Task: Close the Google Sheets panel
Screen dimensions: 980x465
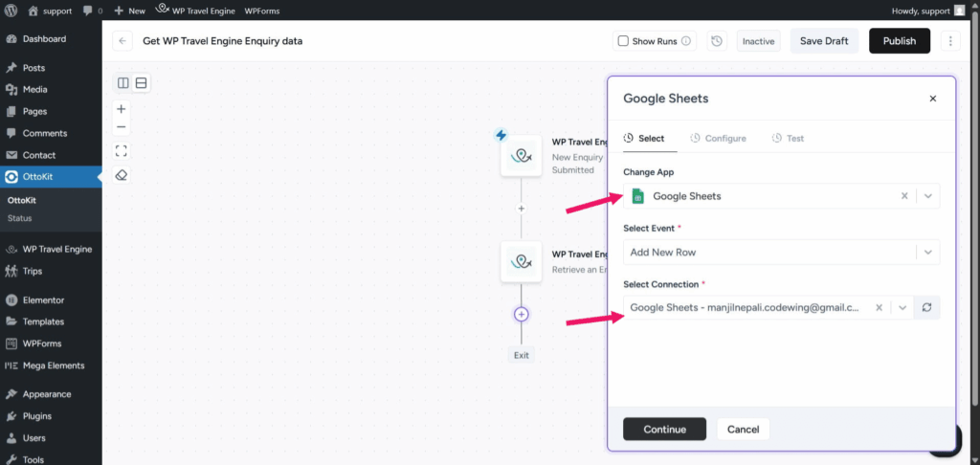Action: pyautogui.click(x=932, y=99)
